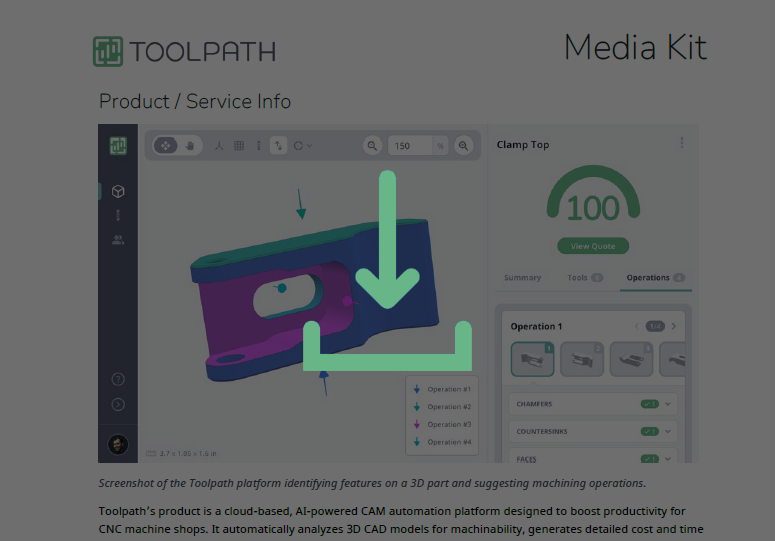Switch to the Tools tab
This screenshot has height=541, width=775.
click(x=585, y=278)
